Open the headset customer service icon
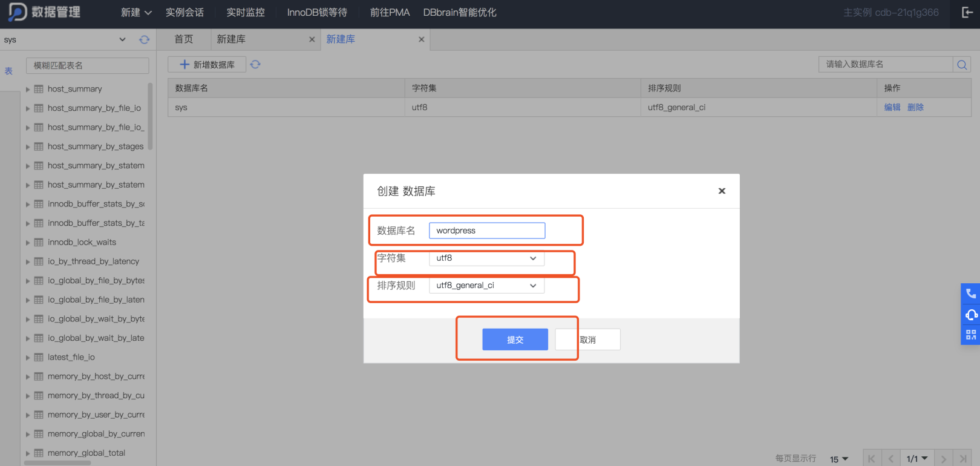980x466 pixels. (971, 314)
